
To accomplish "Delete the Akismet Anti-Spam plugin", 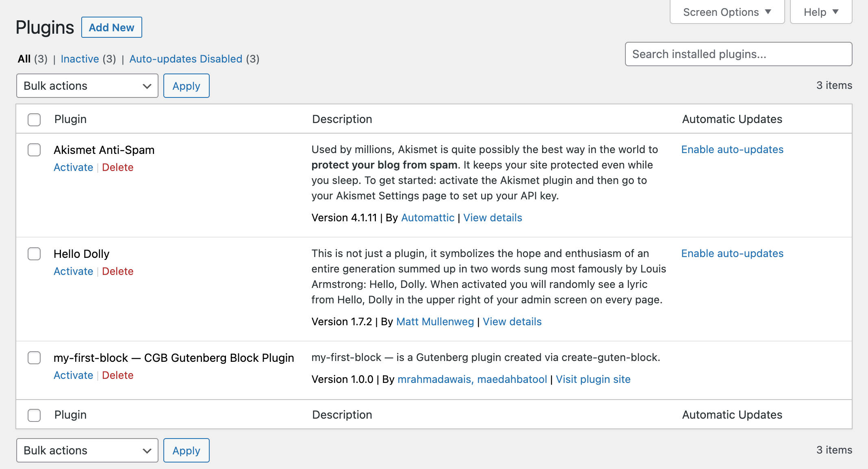I will click(117, 167).
